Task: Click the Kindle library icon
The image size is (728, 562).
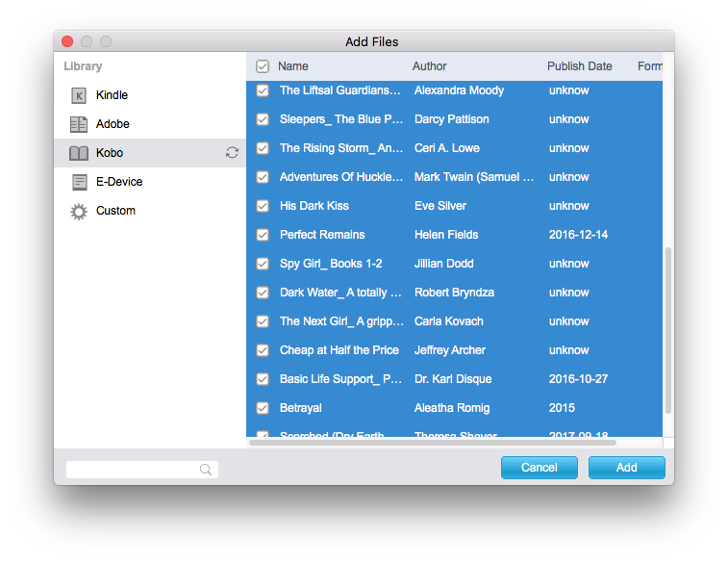Action: point(79,95)
